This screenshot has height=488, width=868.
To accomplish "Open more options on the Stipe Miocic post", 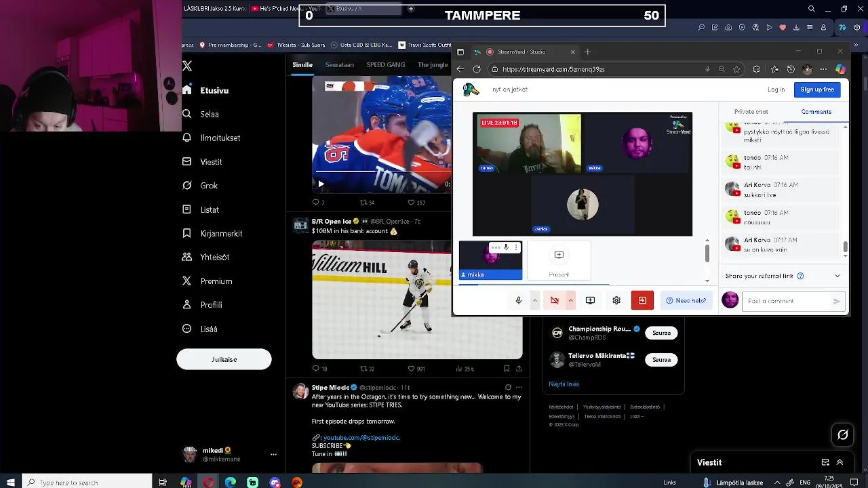I will [519, 388].
